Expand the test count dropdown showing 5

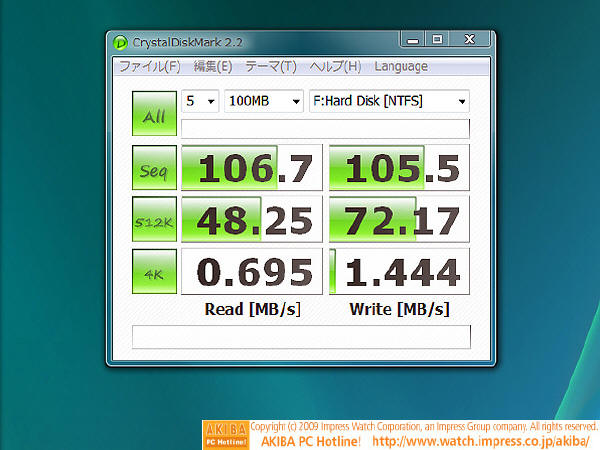(200, 101)
